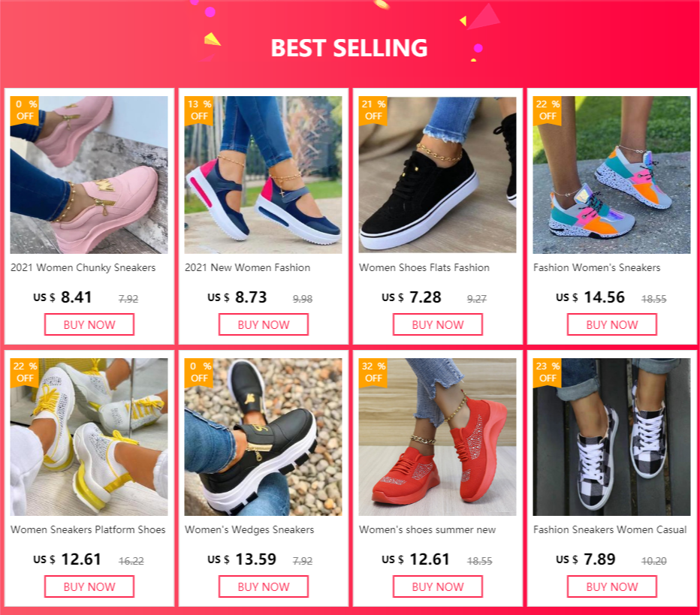Click BUY NOW for Fashion Sneakers Women Casual

[612, 586]
